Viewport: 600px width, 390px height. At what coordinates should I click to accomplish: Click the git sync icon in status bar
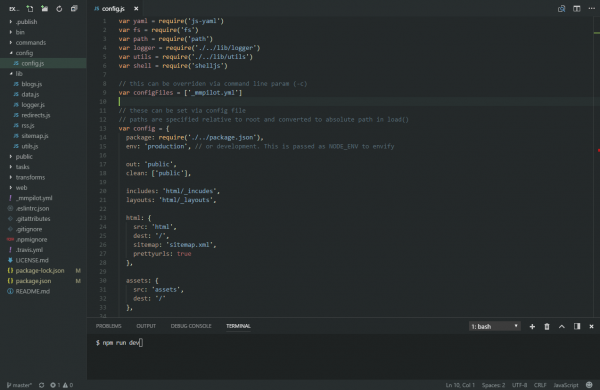pos(41,385)
